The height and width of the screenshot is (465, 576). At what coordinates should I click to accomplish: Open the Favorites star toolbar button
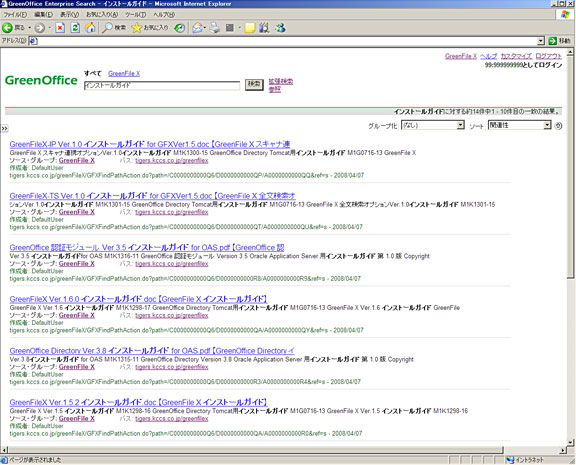tap(150, 28)
